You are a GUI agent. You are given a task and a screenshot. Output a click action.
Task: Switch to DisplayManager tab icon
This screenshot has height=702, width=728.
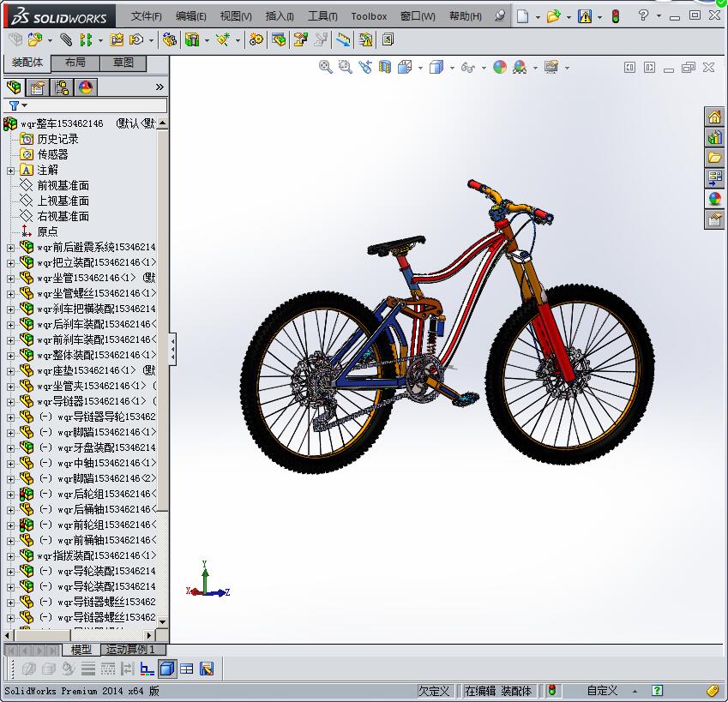[86, 87]
